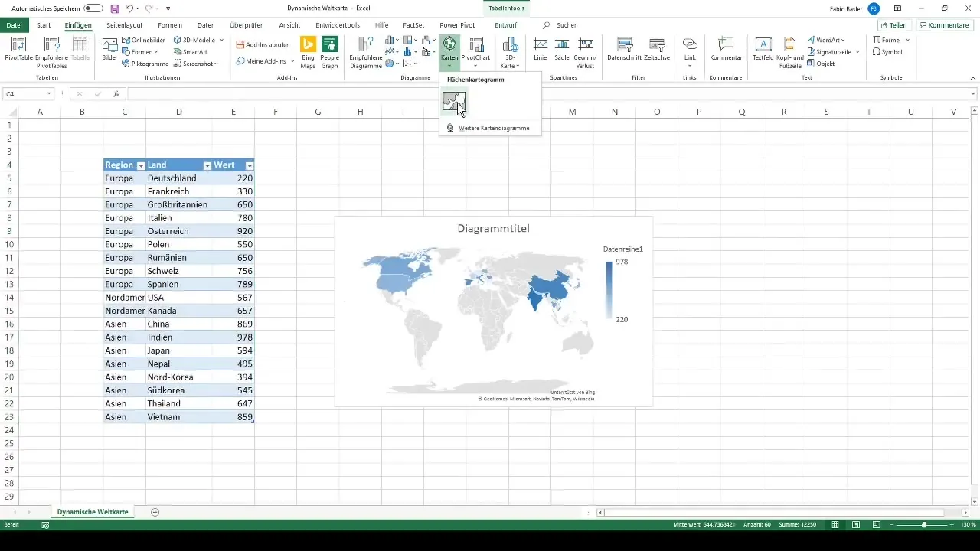Click the formula bar input field
The width and height of the screenshot is (980, 551).
click(547, 94)
